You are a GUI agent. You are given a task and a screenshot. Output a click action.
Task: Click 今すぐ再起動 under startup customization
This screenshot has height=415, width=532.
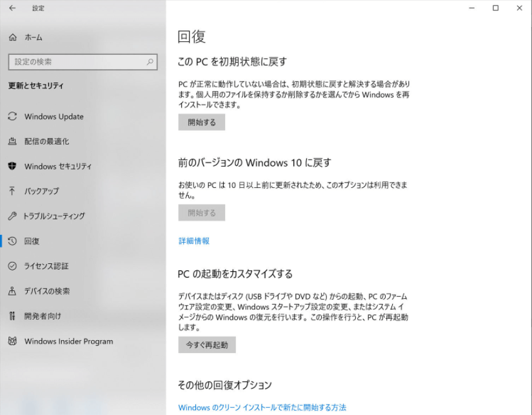[207, 345]
